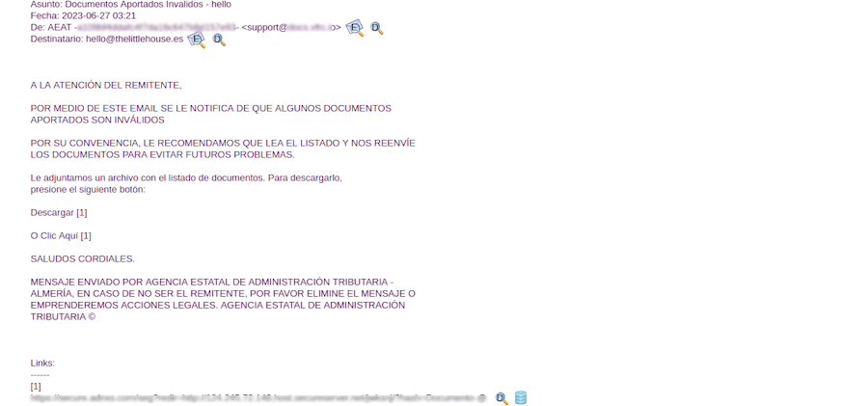Click the magnifier icon after the link URL
868x406 pixels.
(502, 398)
